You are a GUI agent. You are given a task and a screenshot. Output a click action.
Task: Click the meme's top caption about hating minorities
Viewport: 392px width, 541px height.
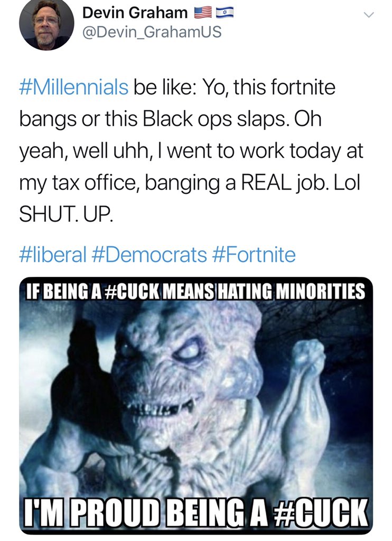[195, 292]
